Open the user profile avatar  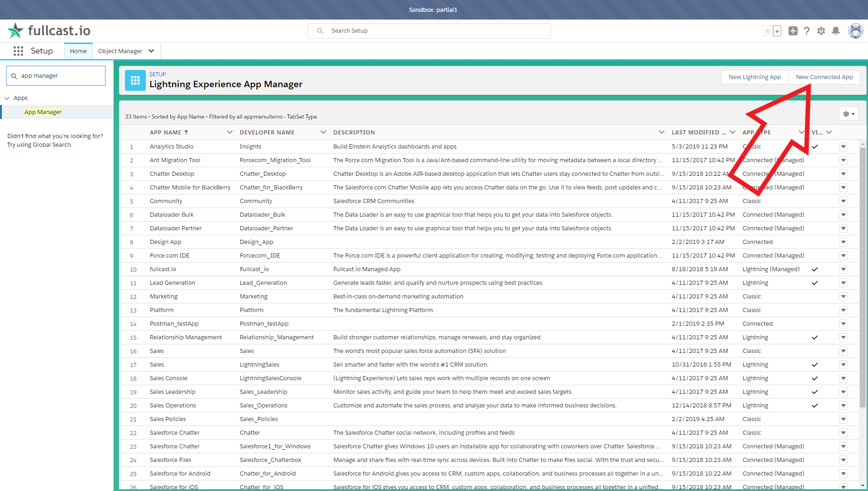click(856, 31)
